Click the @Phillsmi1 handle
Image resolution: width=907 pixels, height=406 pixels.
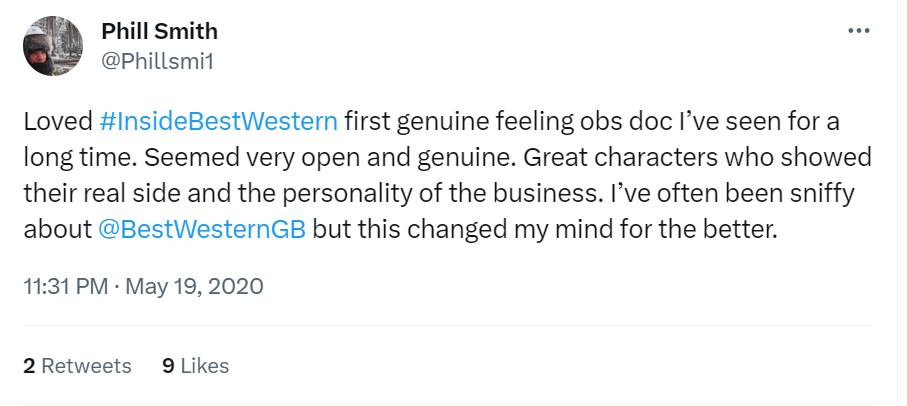[158, 61]
